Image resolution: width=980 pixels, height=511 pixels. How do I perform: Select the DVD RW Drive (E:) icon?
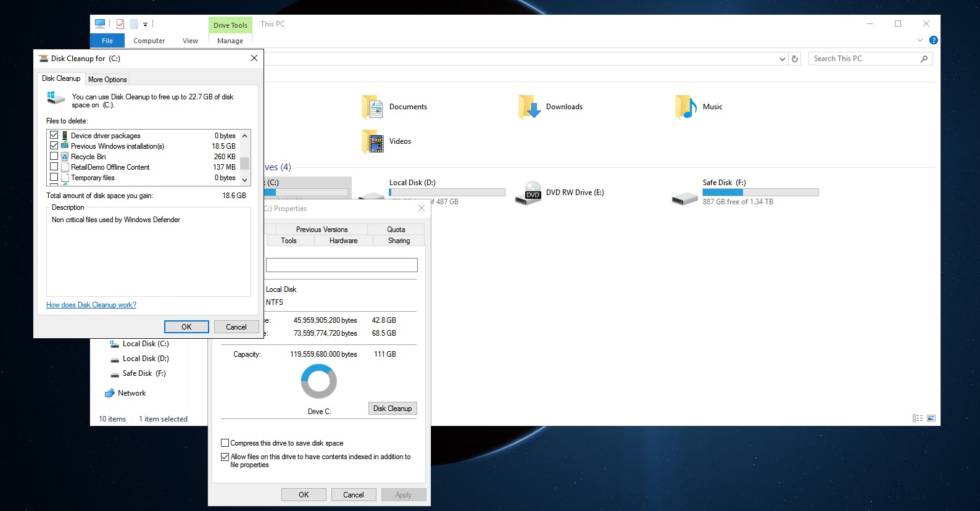point(529,193)
